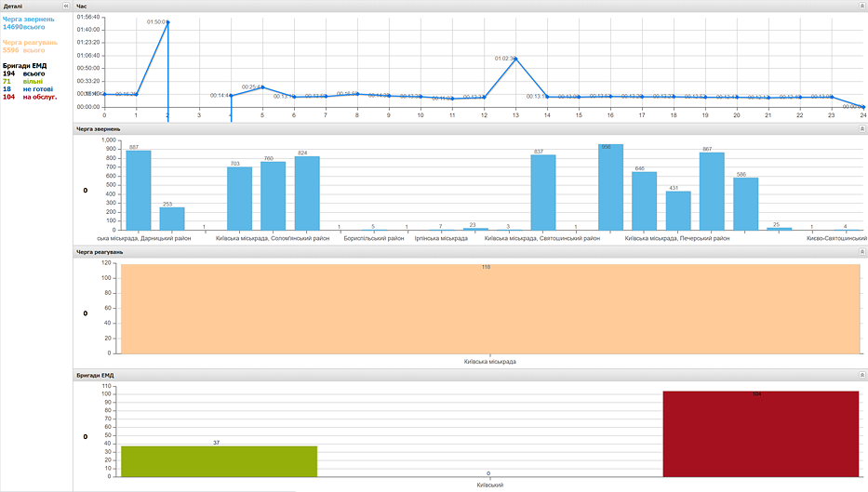Click the 01:02 peak point at hour 13
This screenshot has height=492, width=868.
[x=516, y=59]
